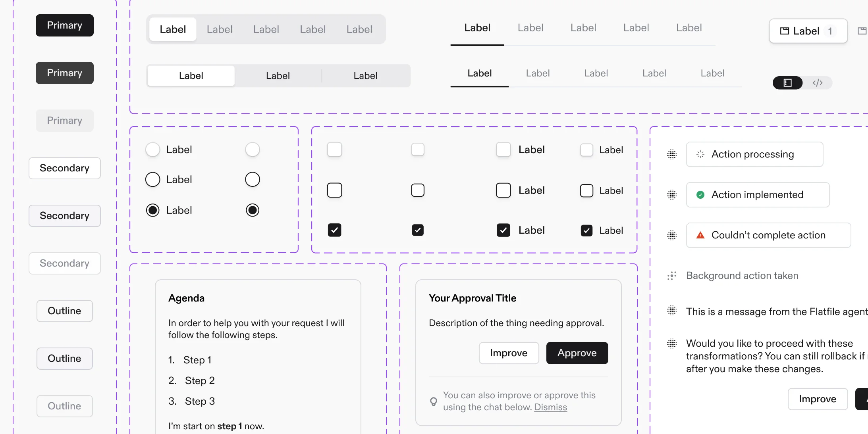
Task: Click the location pin icon in the approval note
Action: tap(433, 401)
